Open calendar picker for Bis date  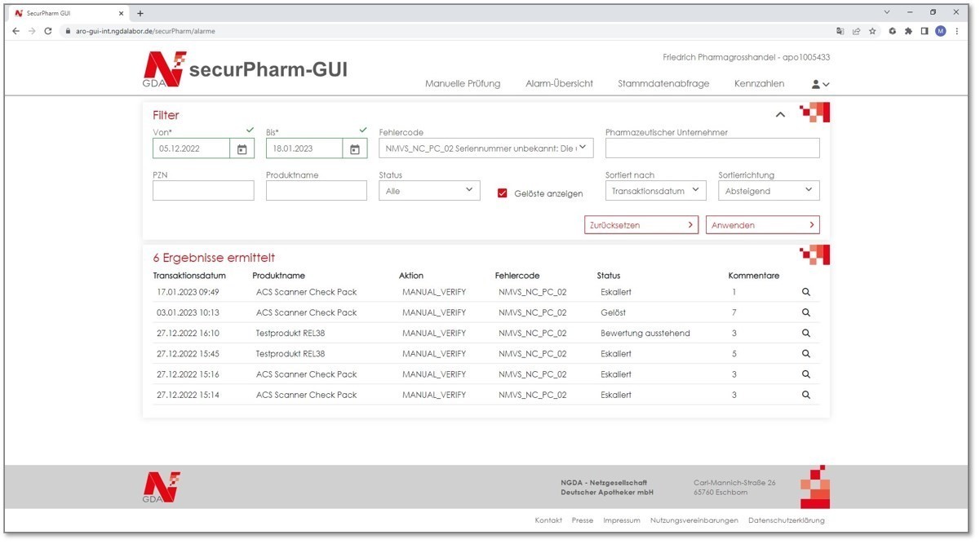354,149
